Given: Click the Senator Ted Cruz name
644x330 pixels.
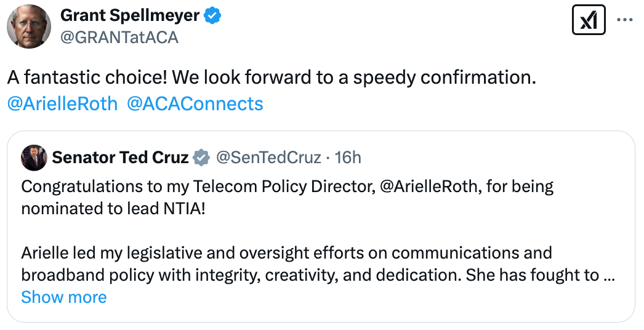Looking at the screenshot, I should [x=120, y=158].
